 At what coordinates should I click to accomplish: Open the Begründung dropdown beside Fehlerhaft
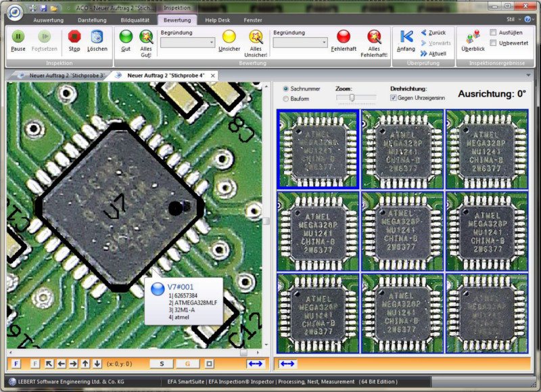pos(300,43)
